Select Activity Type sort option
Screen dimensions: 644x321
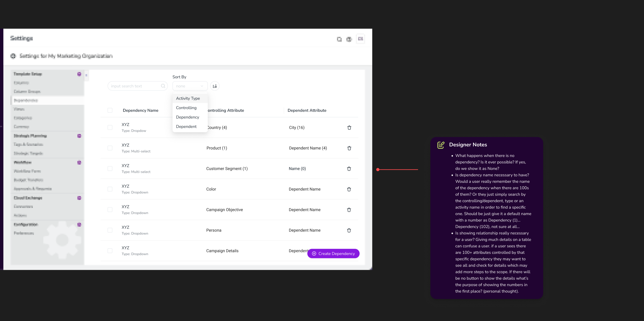(x=188, y=98)
